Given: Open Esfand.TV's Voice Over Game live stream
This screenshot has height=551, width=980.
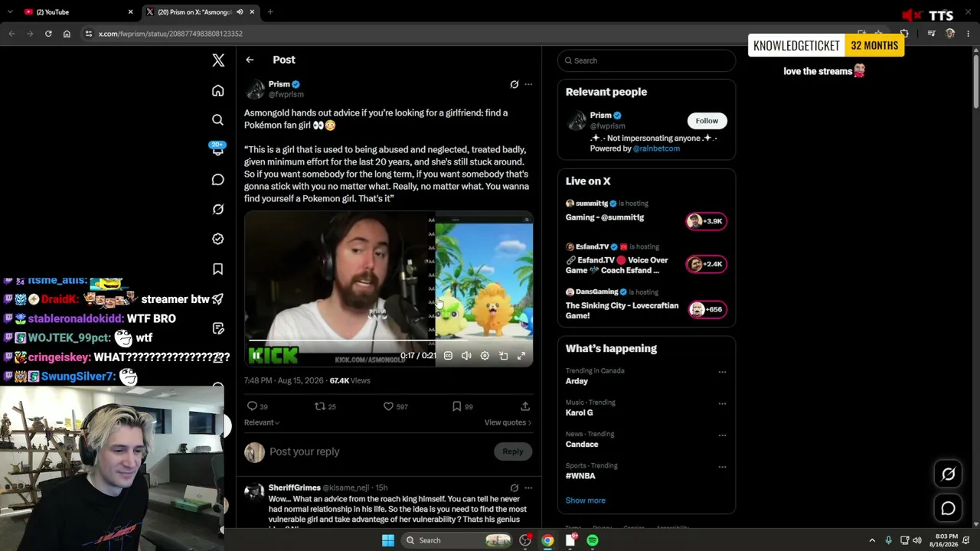Looking at the screenshot, I should point(646,260).
